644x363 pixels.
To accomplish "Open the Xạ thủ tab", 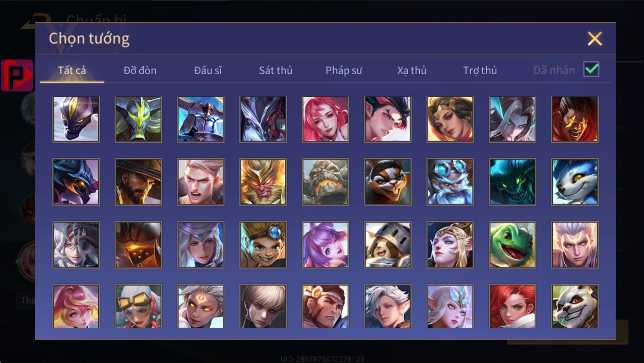I will point(412,71).
